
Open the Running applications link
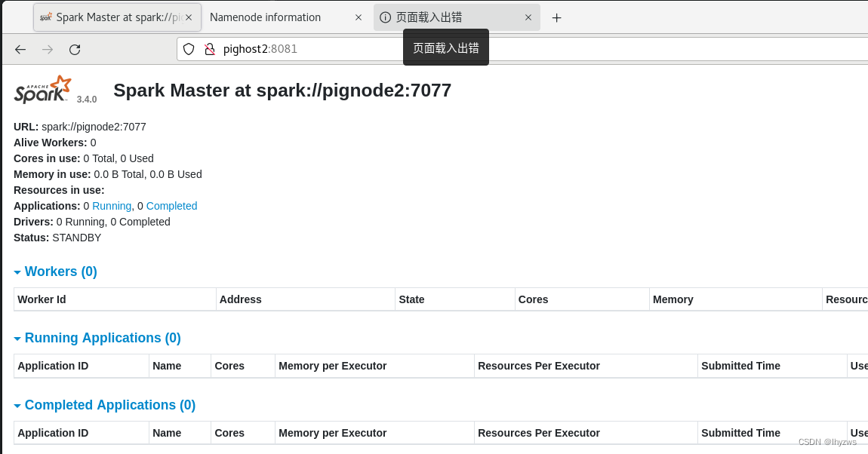click(112, 206)
